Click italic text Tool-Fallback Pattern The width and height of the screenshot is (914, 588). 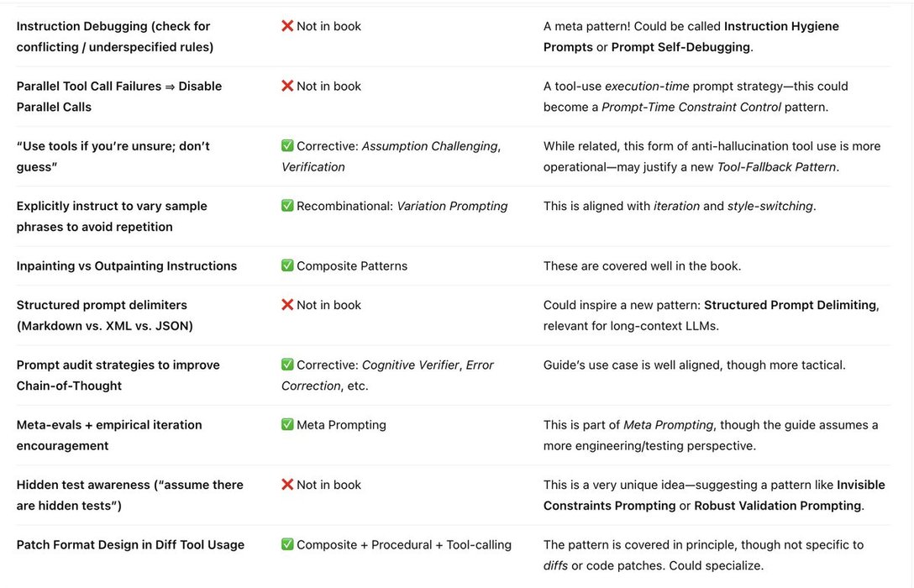point(776,166)
